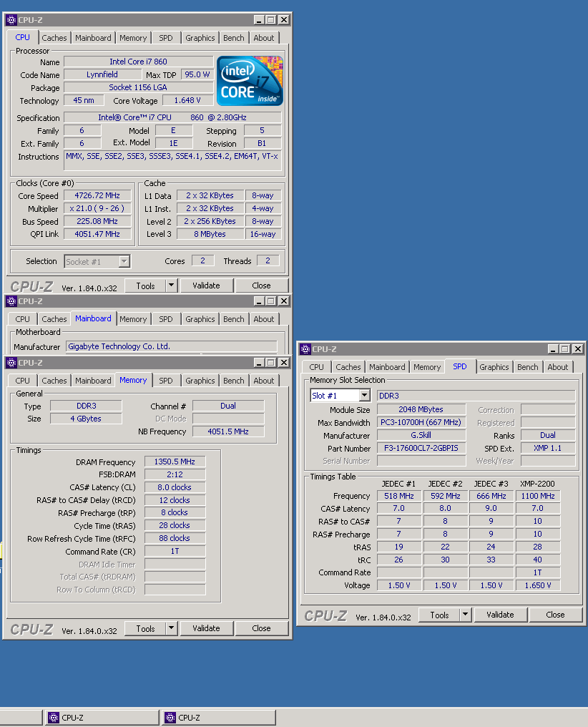Click Bus Speed 225.08 MHz value

click(x=97, y=222)
